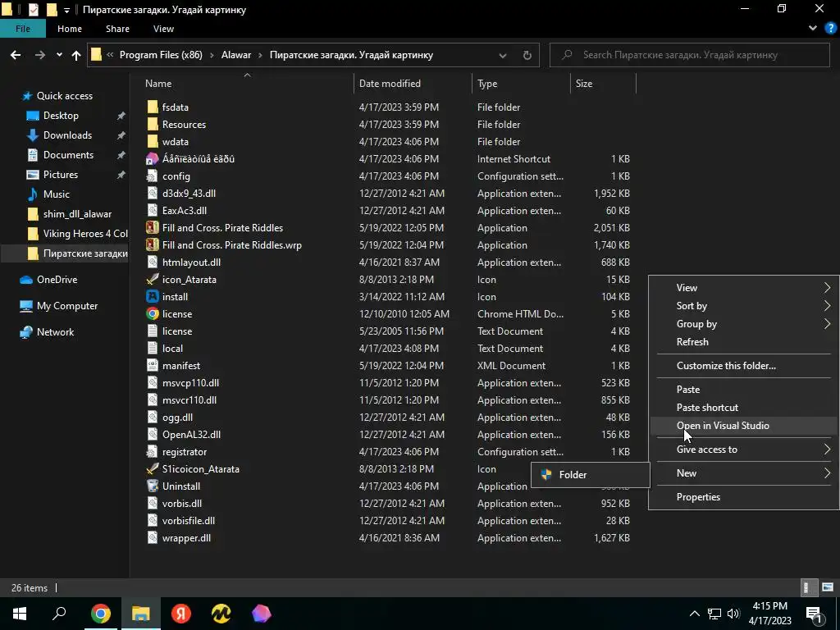Choose Customize this folder in context menu

726,365
